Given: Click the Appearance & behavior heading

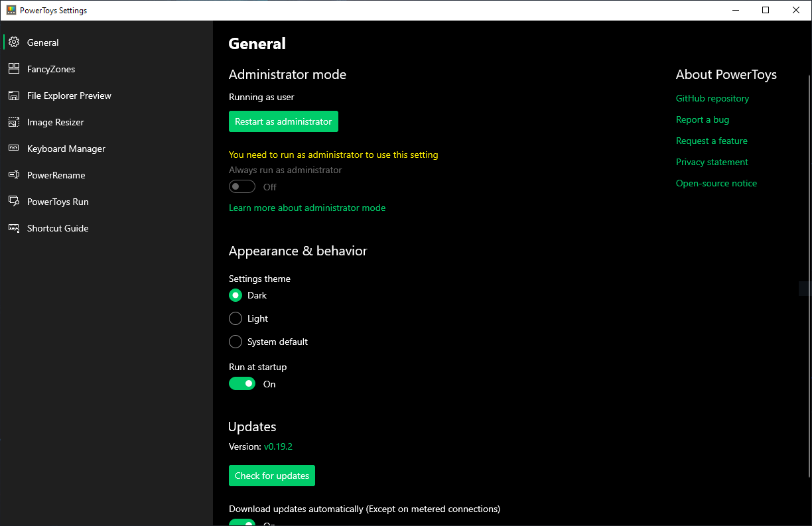Looking at the screenshot, I should [298, 251].
